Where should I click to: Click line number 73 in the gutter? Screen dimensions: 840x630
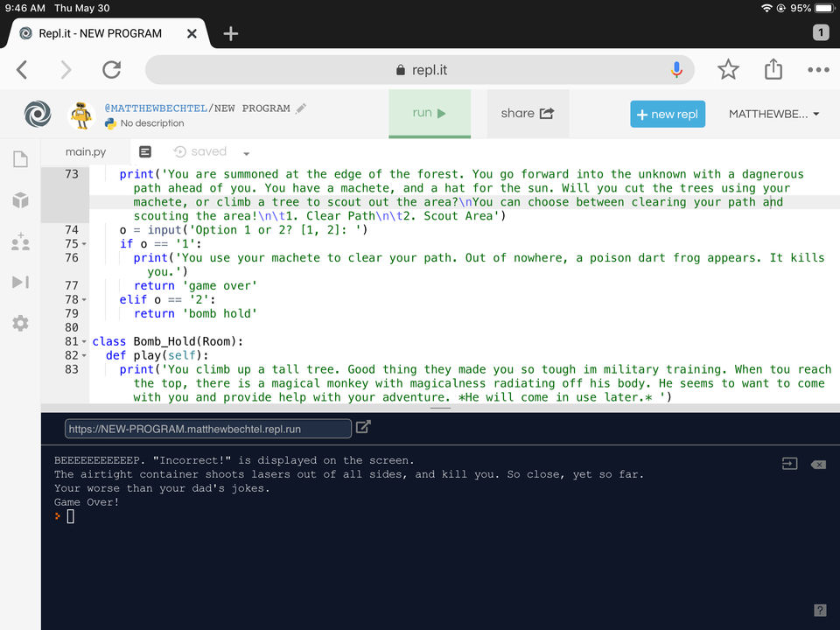click(72, 174)
